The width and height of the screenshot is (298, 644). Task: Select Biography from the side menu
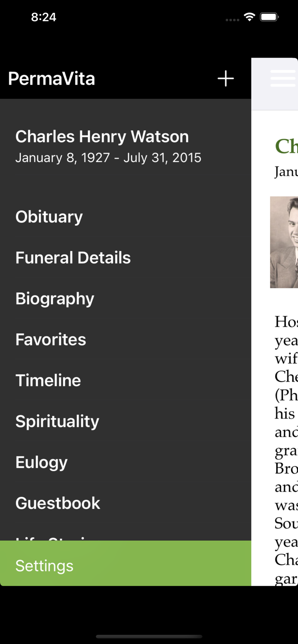pyautogui.click(x=55, y=299)
